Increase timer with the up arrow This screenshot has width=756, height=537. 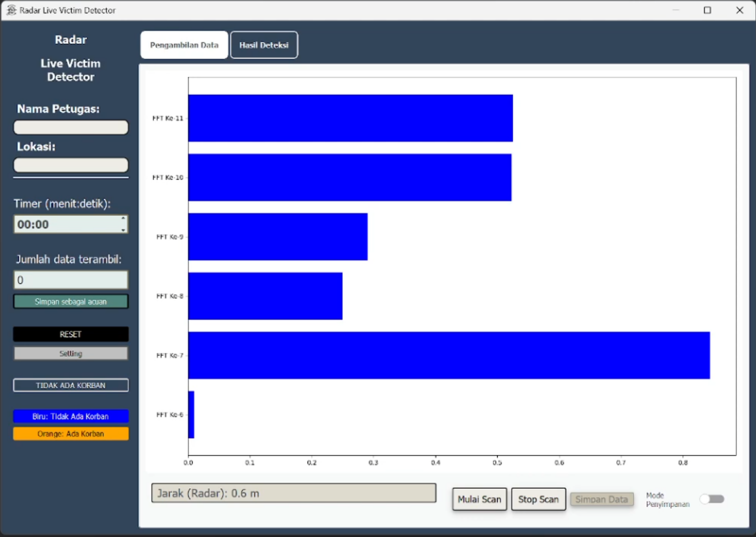[x=123, y=219]
